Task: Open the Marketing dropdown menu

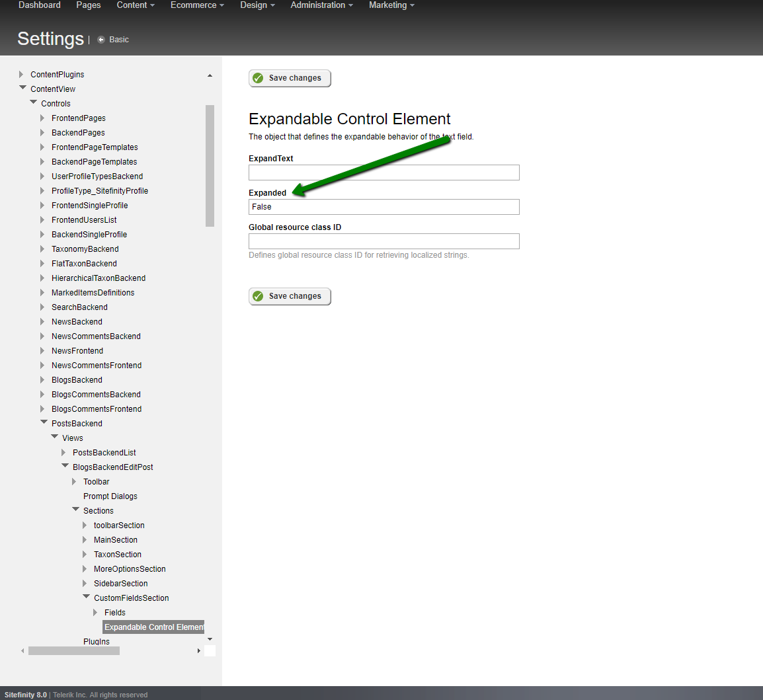Action: pos(391,5)
